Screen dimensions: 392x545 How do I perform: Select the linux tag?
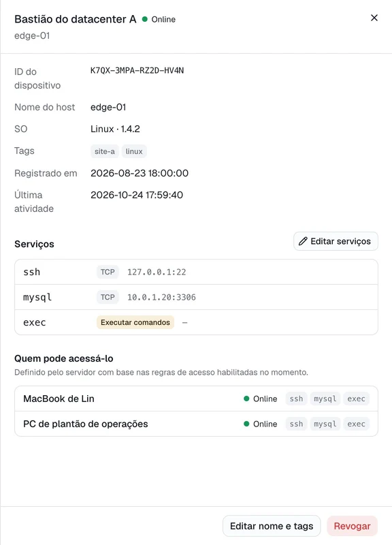pos(134,151)
